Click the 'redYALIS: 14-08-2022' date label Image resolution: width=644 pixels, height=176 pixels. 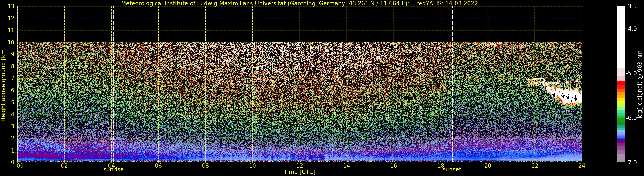tap(447, 3)
